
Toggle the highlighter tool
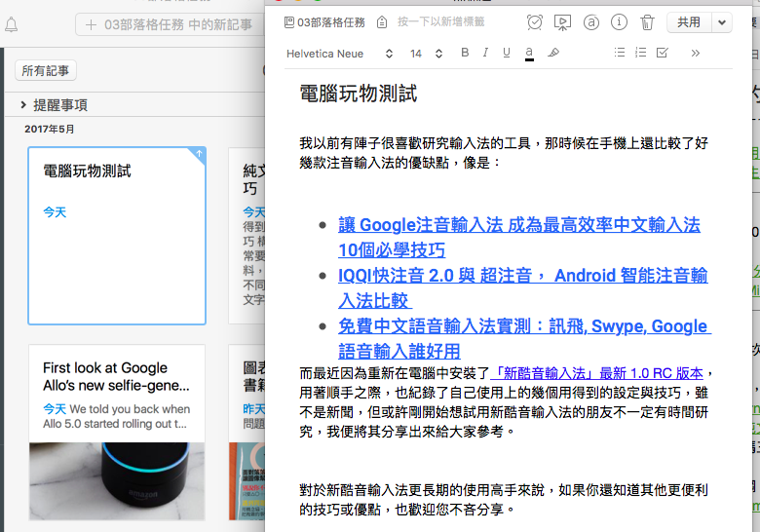click(553, 53)
